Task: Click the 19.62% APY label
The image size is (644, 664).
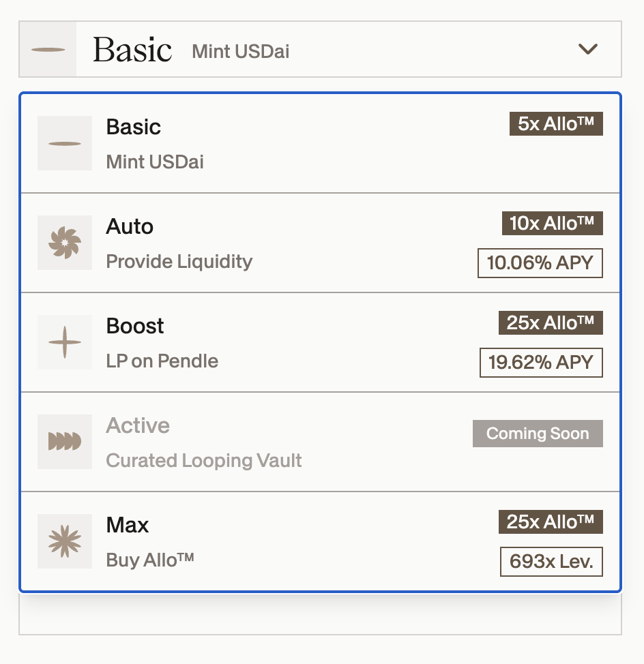Action: (x=541, y=363)
